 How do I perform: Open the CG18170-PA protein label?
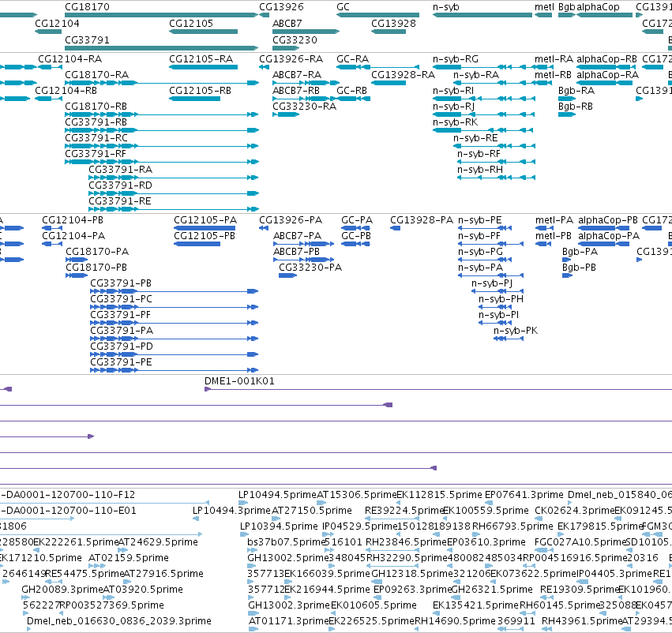point(97,252)
